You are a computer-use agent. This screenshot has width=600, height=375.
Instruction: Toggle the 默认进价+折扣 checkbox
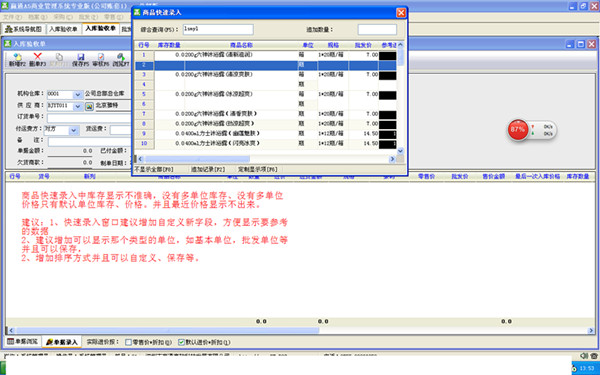click(x=181, y=342)
